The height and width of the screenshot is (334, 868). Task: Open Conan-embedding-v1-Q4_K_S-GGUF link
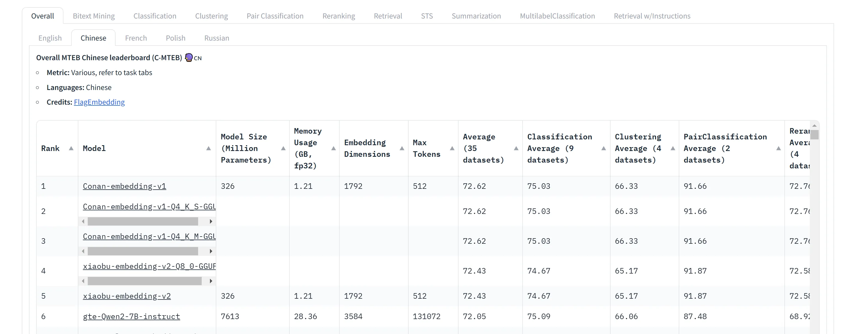click(x=149, y=206)
